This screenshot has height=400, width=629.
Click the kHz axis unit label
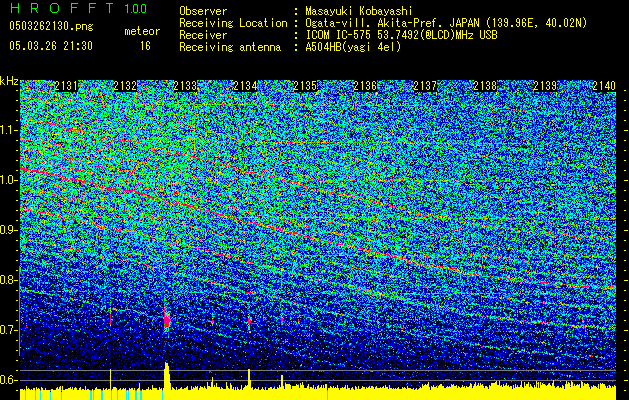(9, 81)
